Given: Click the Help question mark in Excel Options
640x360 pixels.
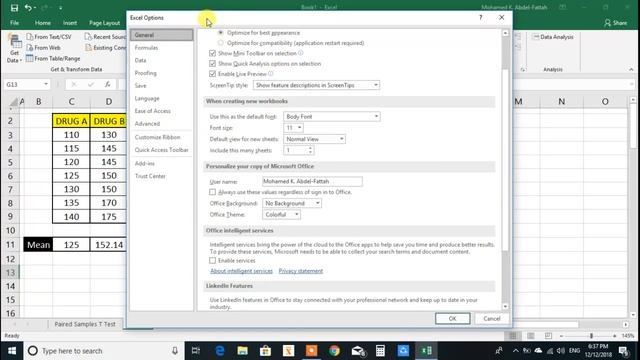Looking at the screenshot, I should pyautogui.click(x=480, y=18).
